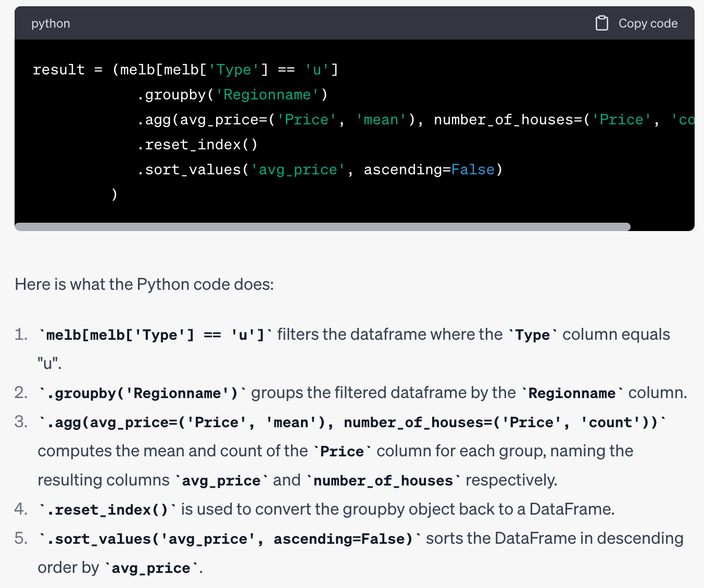This screenshot has height=588, width=704.
Task: Click the inline .agg(...) snippet in step 3
Action: click(x=352, y=422)
